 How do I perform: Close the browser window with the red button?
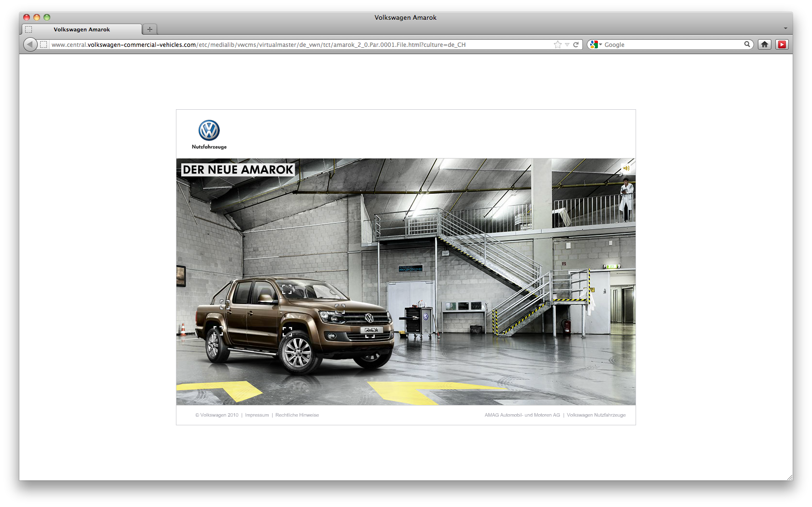pos(27,17)
